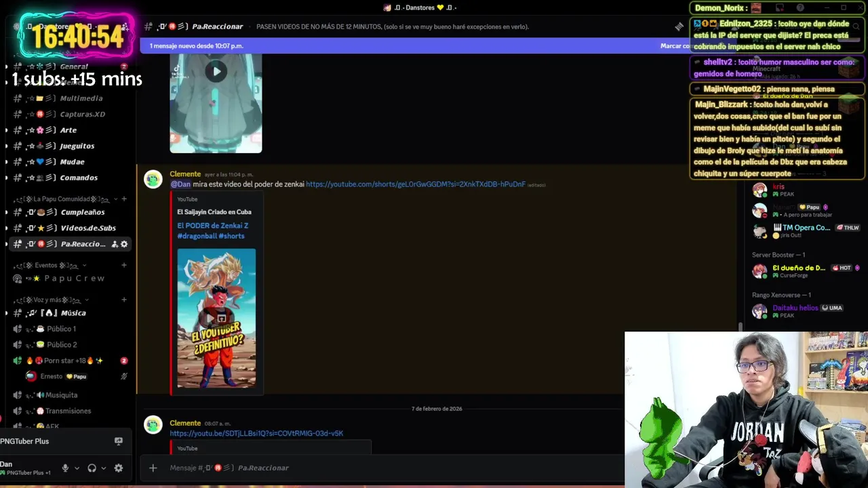Open headphones output options dropdown arrow
This screenshot has width=868, height=488.
103,468
